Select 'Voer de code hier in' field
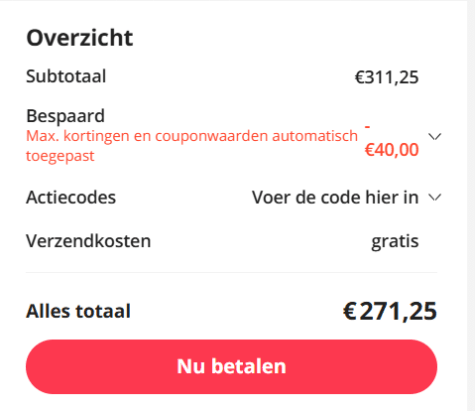 click(335, 197)
